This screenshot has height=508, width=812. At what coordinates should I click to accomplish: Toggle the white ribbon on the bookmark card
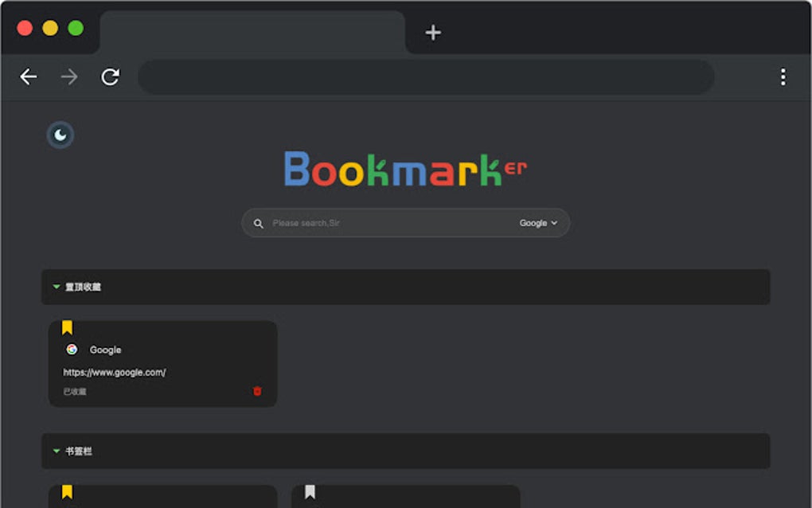[x=310, y=490]
